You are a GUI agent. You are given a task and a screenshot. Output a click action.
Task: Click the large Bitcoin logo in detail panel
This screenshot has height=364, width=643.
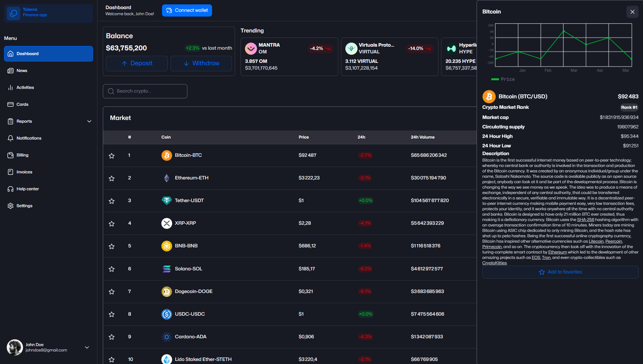coord(489,97)
